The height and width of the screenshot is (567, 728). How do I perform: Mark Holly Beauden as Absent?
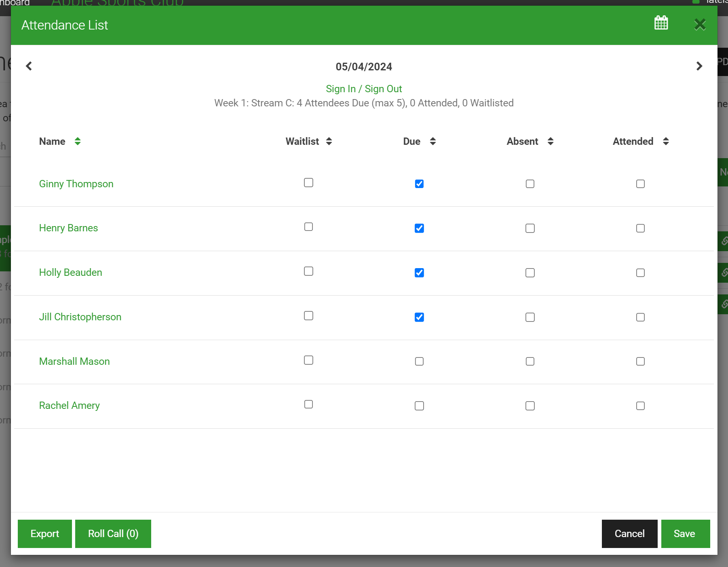[530, 273]
